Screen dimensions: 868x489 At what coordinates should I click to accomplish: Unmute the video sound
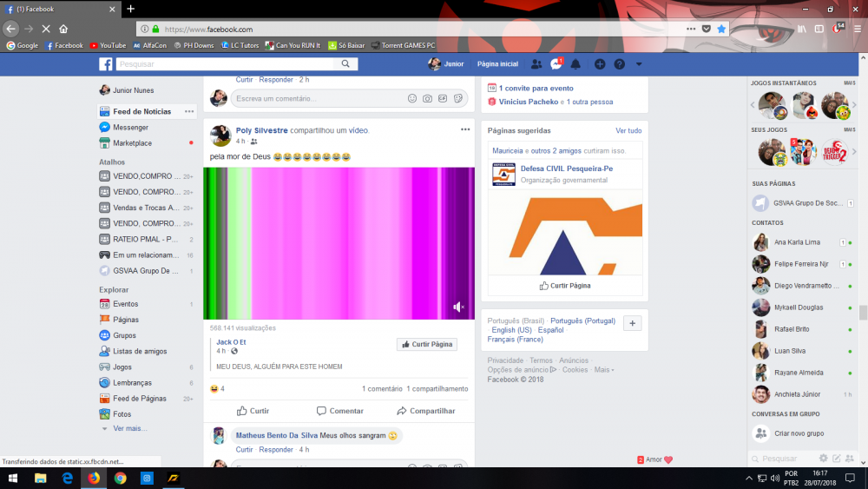click(x=458, y=307)
